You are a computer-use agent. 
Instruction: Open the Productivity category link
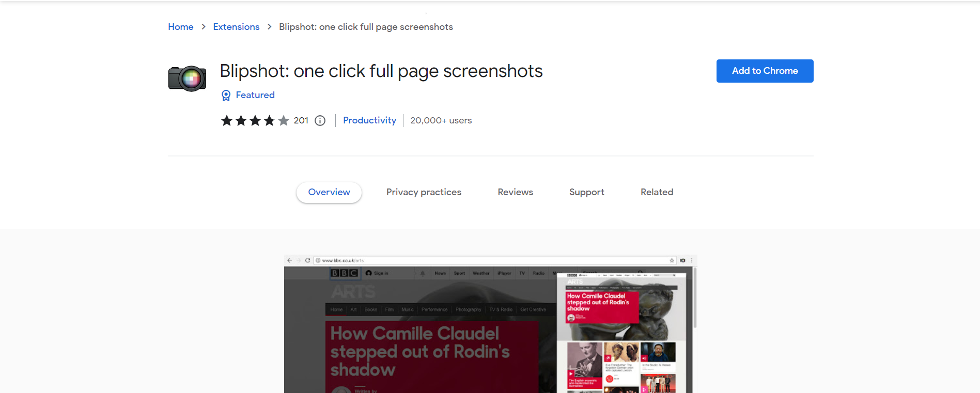coord(369,120)
